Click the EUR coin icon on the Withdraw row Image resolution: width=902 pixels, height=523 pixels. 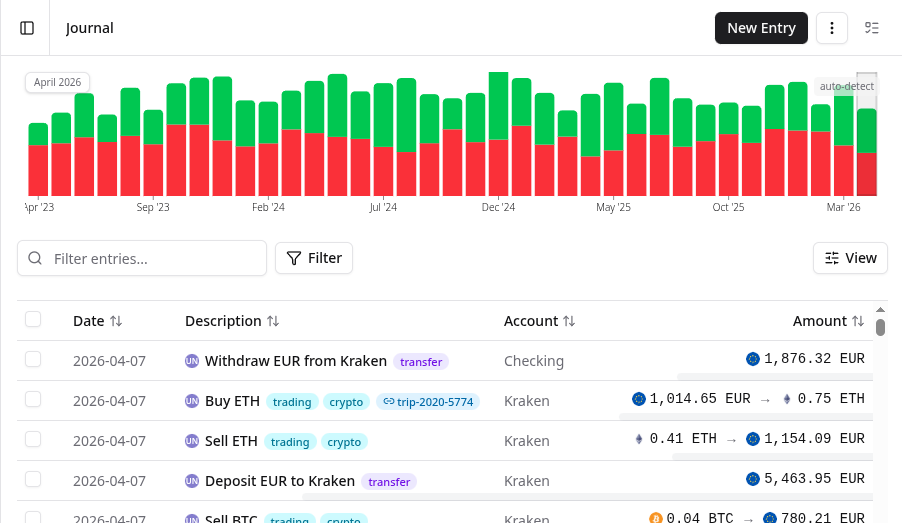coord(753,359)
